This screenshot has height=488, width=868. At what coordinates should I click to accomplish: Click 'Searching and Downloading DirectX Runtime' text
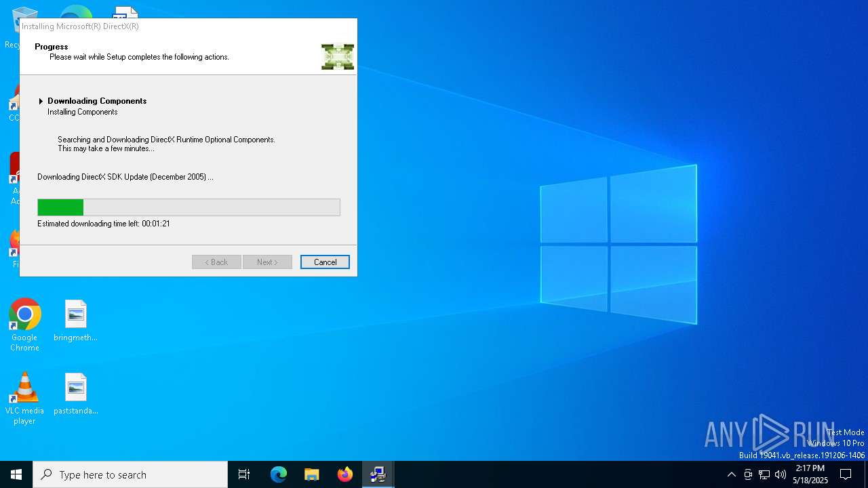[x=166, y=140]
